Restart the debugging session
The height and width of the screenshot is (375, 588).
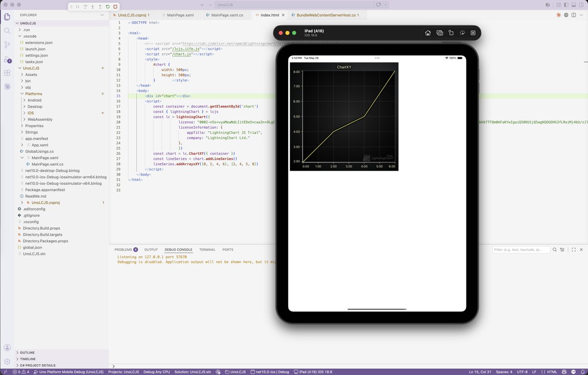click(107, 7)
